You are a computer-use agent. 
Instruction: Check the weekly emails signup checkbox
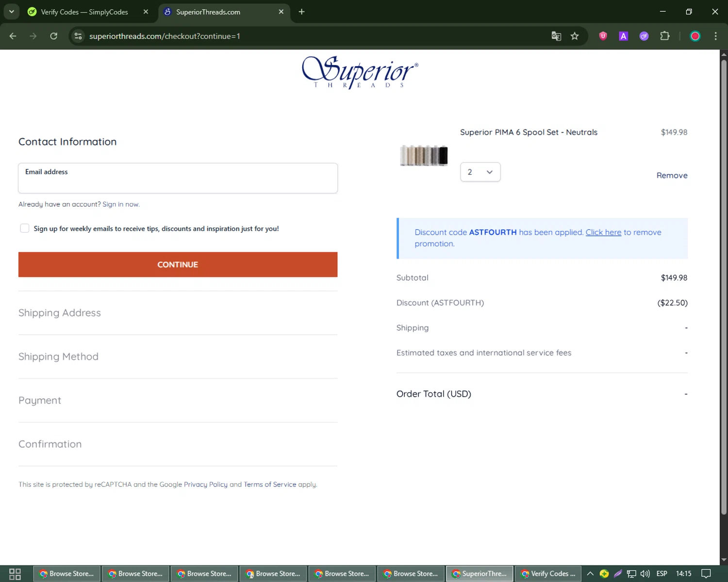(24, 228)
